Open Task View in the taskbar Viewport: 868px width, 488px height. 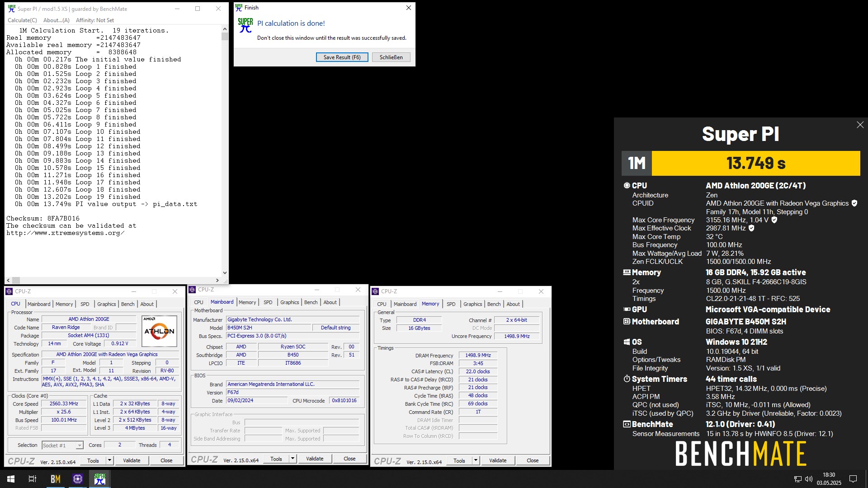pyautogui.click(x=33, y=479)
